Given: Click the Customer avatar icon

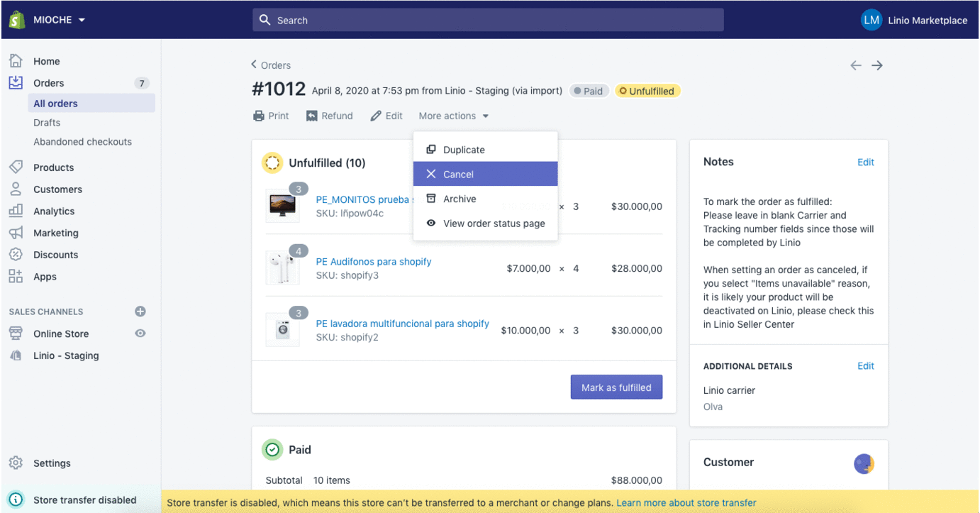Looking at the screenshot, I should coord(864,464).
